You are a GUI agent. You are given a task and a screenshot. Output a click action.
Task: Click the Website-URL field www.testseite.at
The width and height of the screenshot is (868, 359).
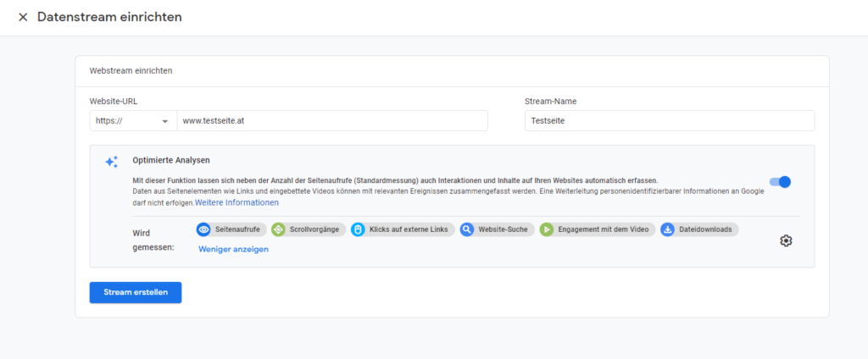[x=332, y=120]
